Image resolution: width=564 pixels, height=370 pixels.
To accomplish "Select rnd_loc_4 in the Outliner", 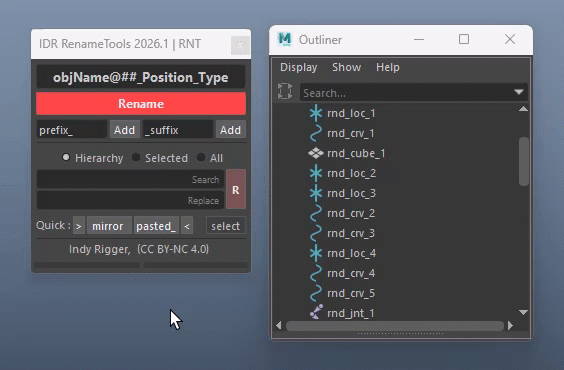I will point(351,253).
